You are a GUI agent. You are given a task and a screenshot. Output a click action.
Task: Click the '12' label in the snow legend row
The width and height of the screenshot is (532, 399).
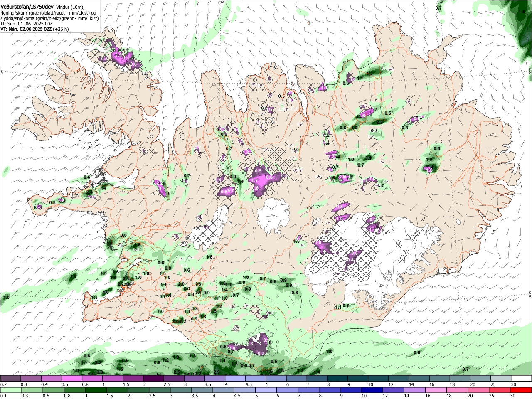point(391,384)
